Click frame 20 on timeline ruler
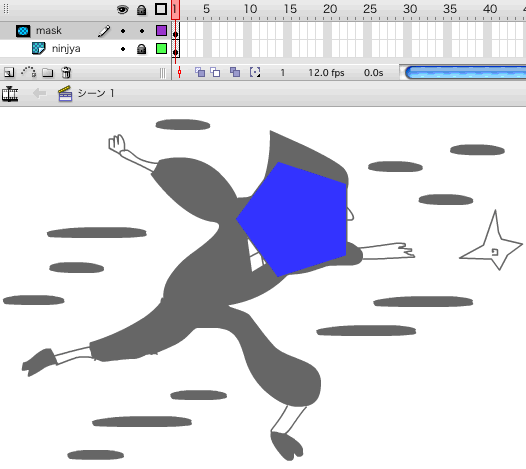The image size is (526, 469). pyautogui.click(x=330, y=9)
